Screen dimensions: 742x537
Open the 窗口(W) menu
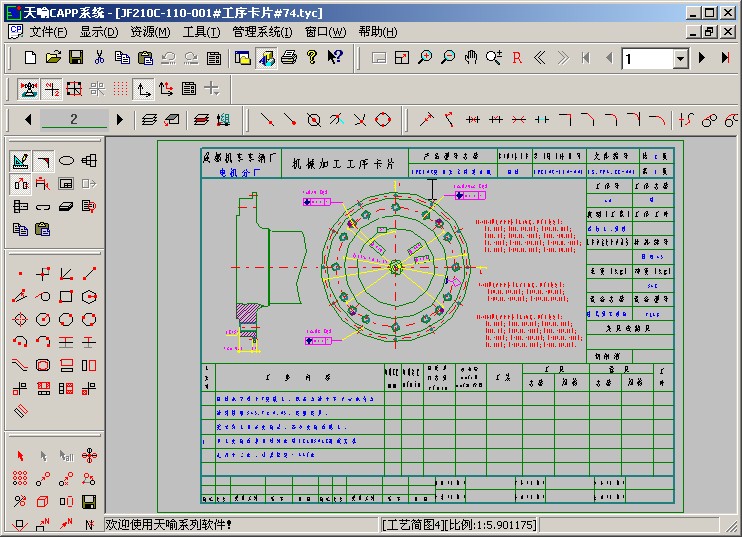pos(325,32)
